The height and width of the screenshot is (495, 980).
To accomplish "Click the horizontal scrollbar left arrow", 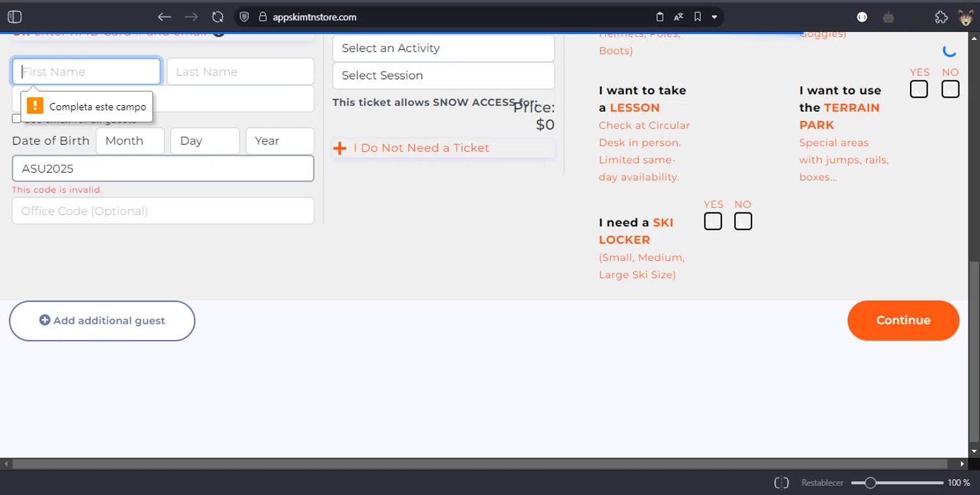I will pos(6,464).
